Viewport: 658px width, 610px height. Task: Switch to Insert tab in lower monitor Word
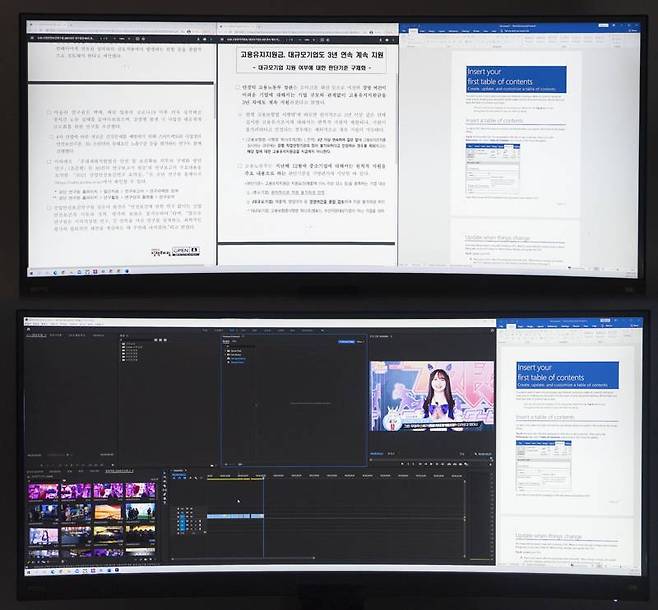(x=520, y=326)
